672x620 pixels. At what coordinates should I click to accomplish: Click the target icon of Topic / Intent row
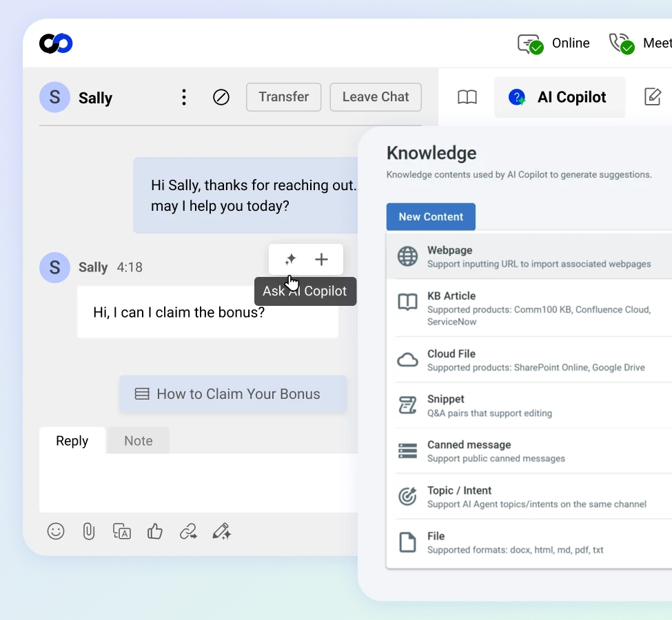coord(407,497)
